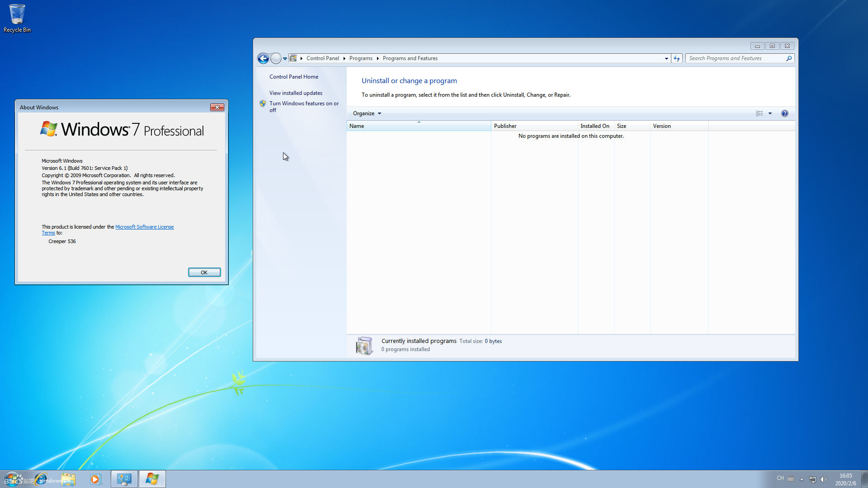Expand the arrow after Control Panel breadcrumb
Image resolution: width=868 pixels, height=488 pixels.
point(344,58)
